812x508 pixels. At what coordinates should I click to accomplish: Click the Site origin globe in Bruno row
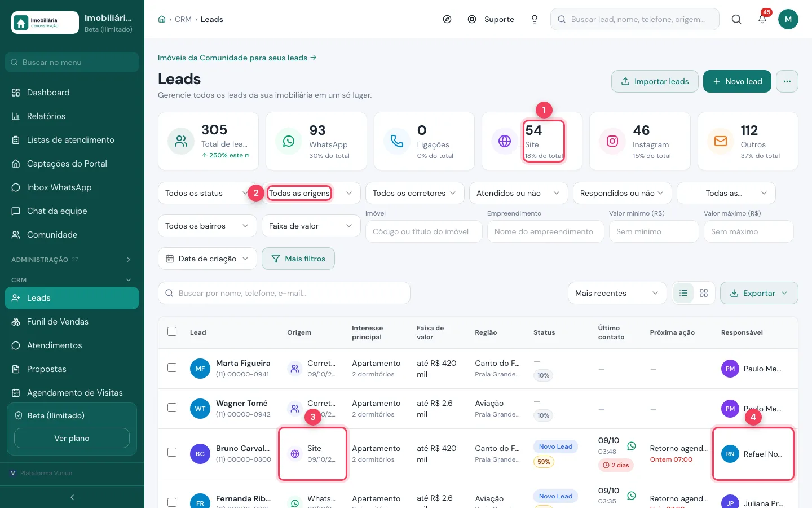295,454
